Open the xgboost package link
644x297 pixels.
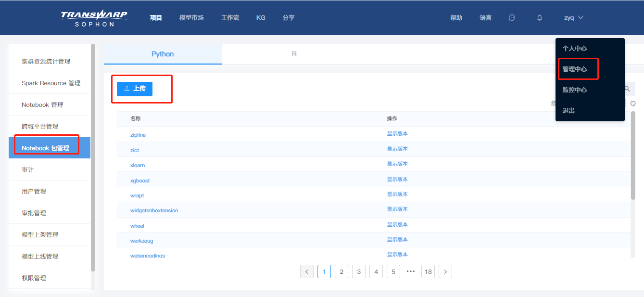point(139,180)
